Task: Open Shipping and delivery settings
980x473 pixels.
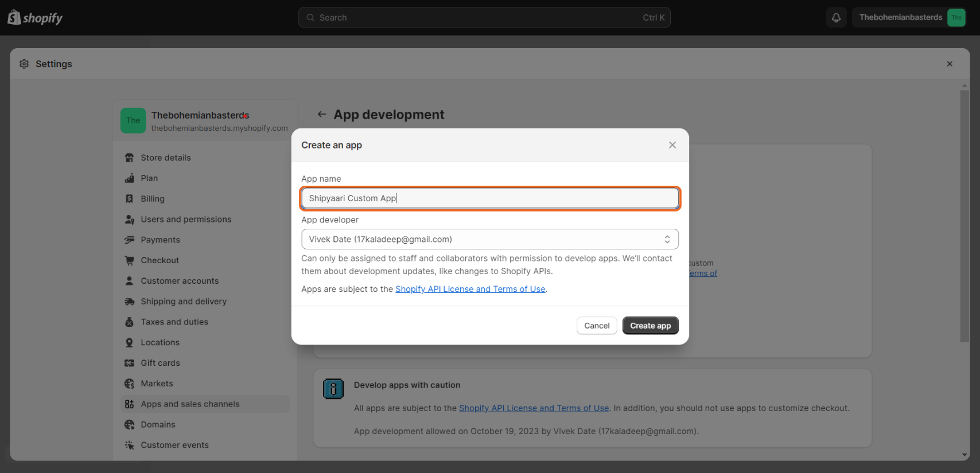Action: [184, 302]
